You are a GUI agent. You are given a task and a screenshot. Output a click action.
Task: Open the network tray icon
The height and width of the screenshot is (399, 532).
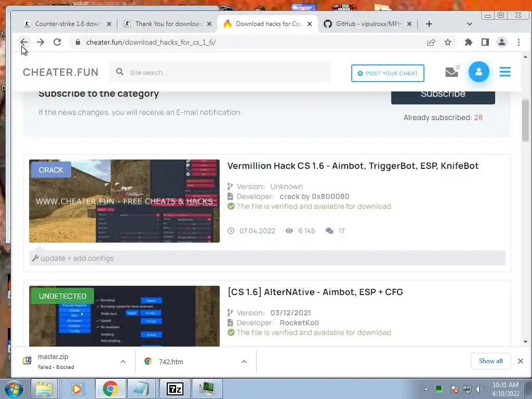coord(467,389)
